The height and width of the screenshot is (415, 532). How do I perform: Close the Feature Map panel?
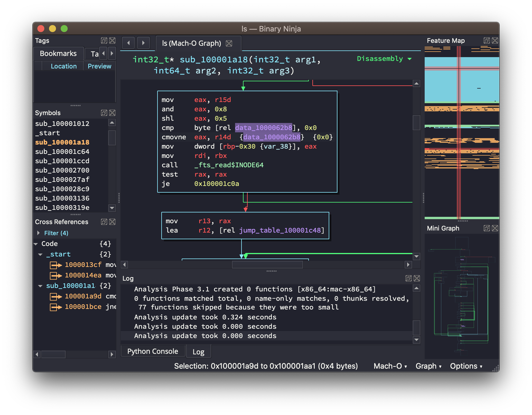click(495, 41)
